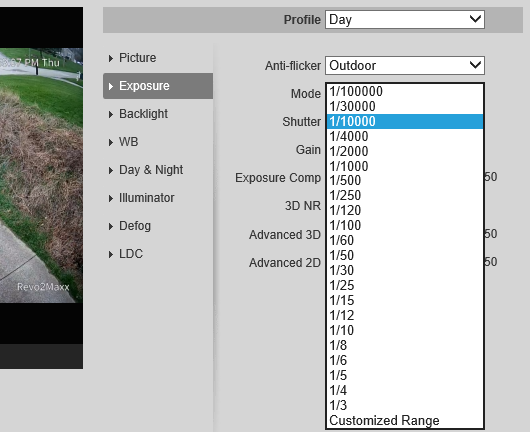Choose shutter speed 1/30000

click(405, 106)
